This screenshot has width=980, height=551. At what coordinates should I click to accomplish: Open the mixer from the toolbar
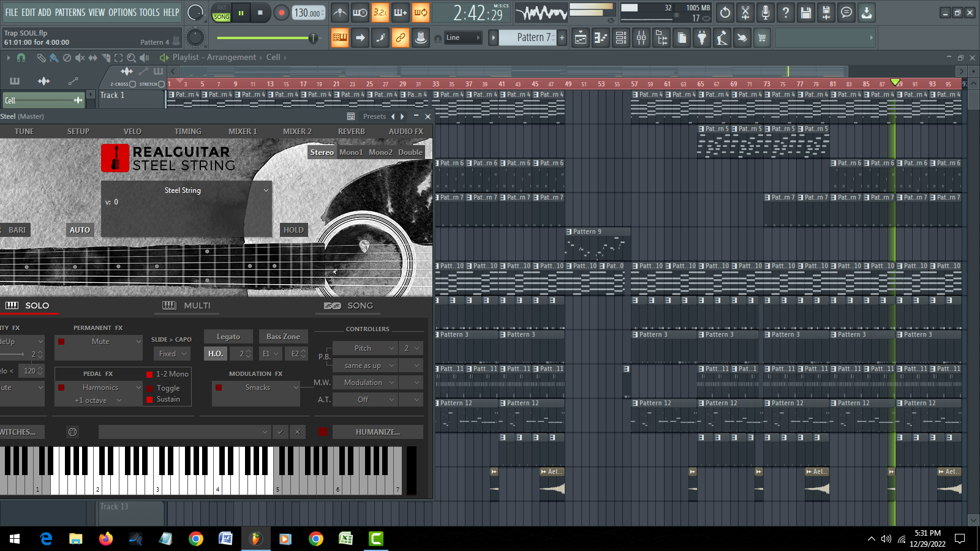pyautogui.click(x=641, y=38)
